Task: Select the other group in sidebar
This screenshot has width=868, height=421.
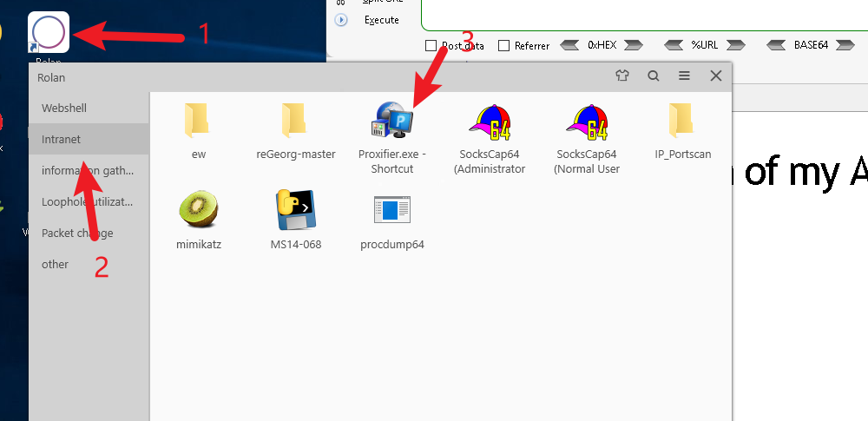Action: tap(55, 264)
